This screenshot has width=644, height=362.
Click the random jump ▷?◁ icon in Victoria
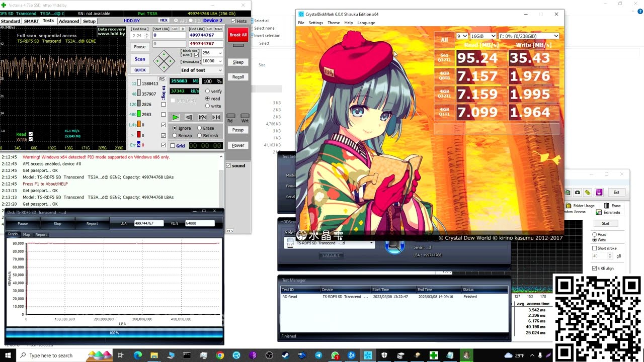click(202, 117)
